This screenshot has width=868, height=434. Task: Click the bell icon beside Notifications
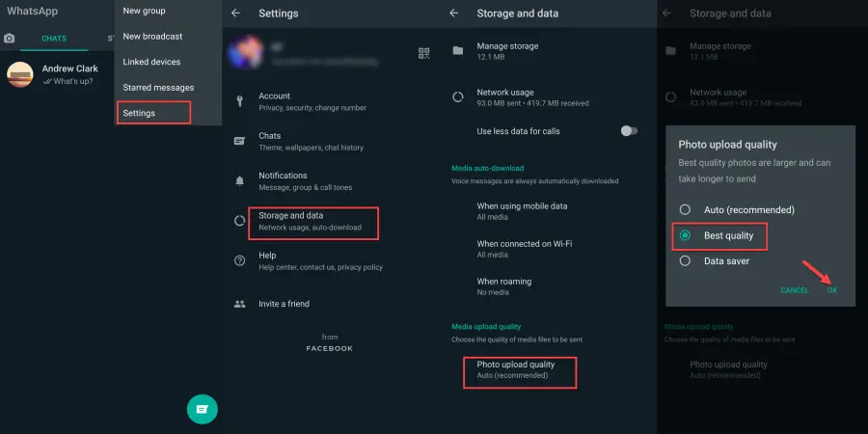click(x=240, y=181)
